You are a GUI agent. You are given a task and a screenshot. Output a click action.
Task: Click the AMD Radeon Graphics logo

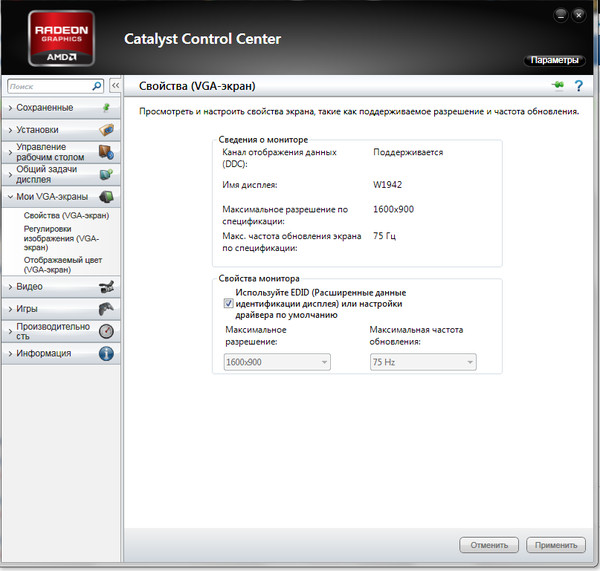[61, 38]
